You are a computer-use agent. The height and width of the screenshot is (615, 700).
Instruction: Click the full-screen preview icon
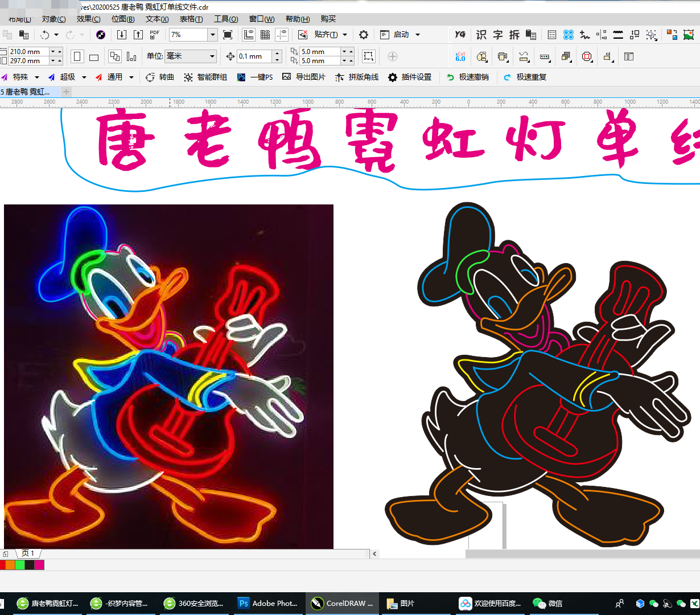click(x=228, y=35)
